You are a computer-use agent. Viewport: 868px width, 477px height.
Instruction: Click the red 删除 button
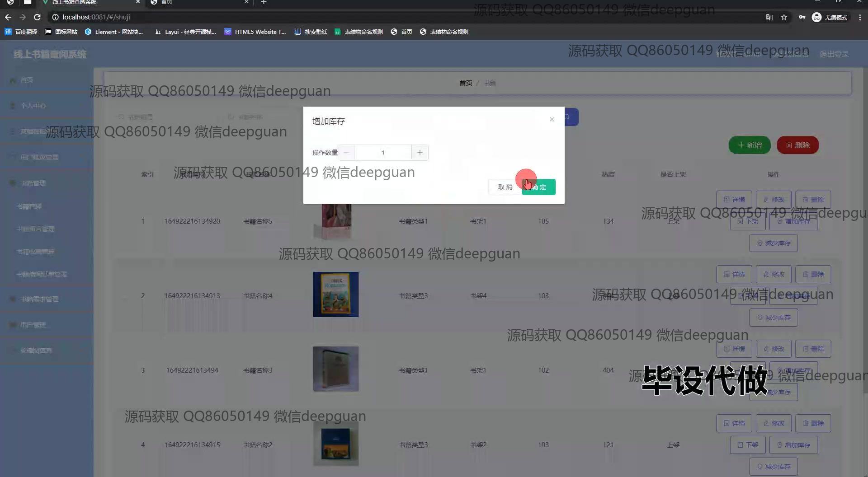point(797,145)
